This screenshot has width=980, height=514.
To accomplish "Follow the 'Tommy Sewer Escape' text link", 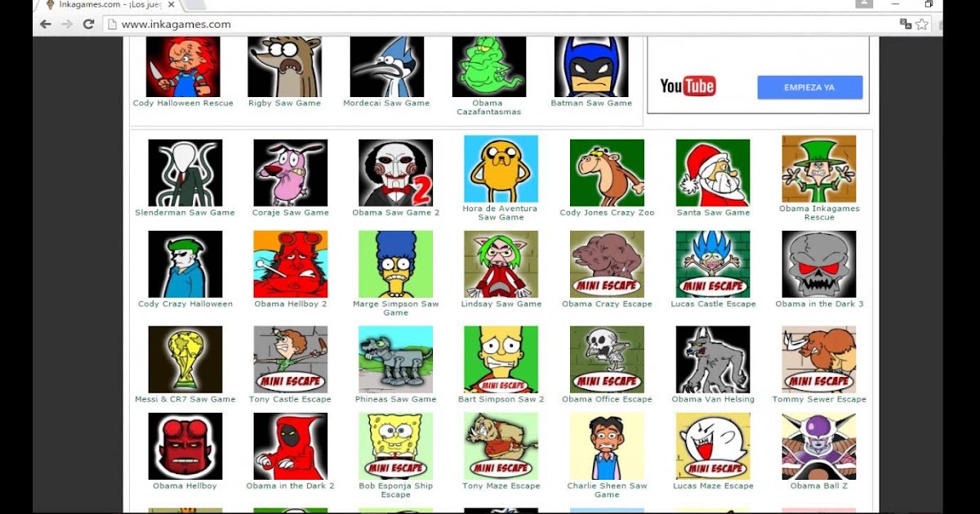I will (818, 400).
